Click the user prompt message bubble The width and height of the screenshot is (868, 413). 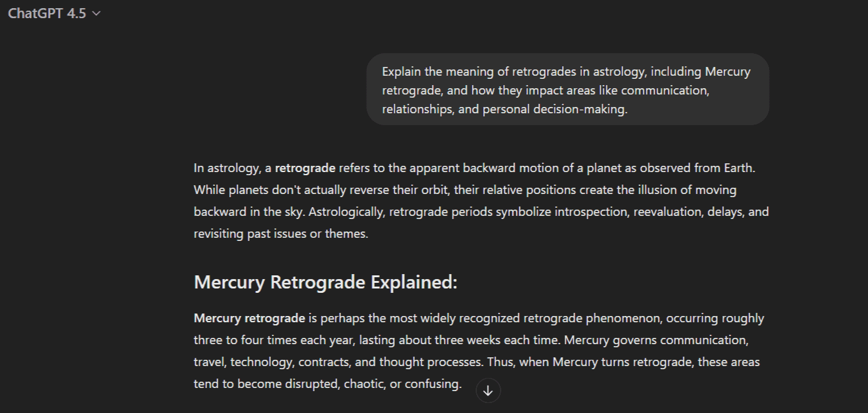tap(567, 89)
